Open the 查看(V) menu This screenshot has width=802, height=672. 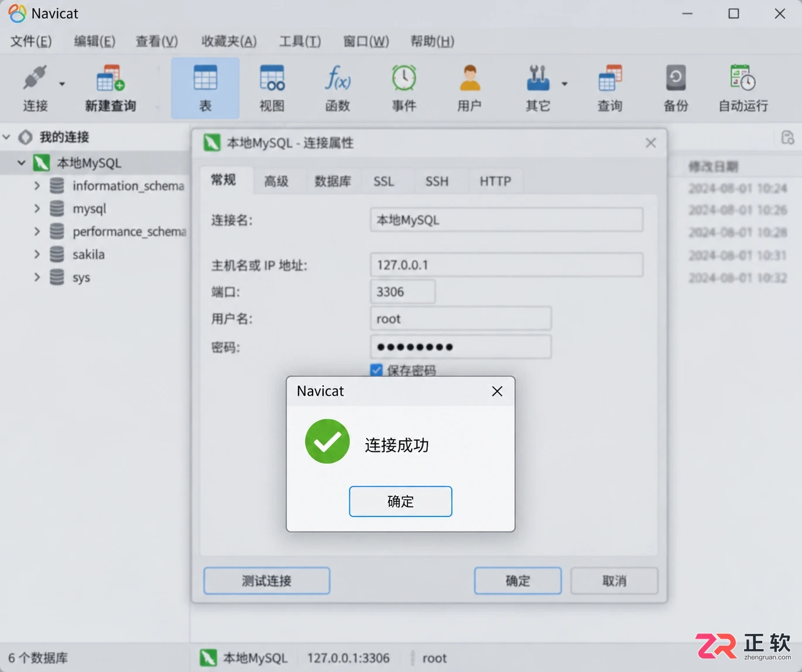pyautogui.click(x=157, y=41)
